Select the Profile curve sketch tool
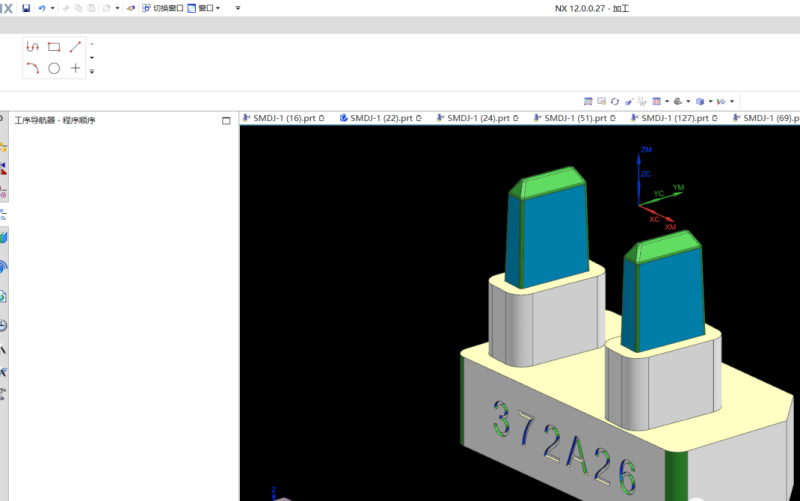The width and height of the screenshot is (800, 501). pyautogui.click(x=33, y=47)
